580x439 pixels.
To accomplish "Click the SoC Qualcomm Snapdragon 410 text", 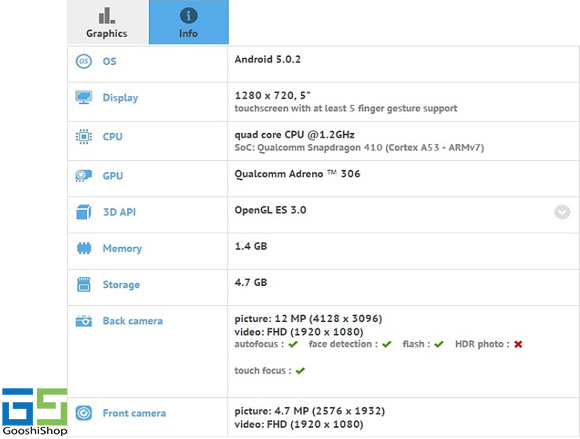I will tap(359, 148).
